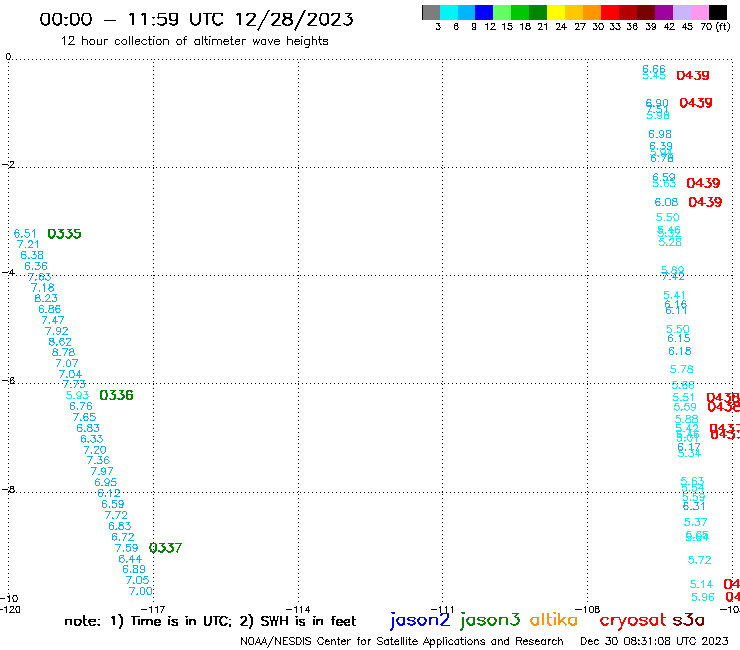This screenshot has height=650, width=740.
Task: Click the wave height value '7.97'
Action: (102, 471)
